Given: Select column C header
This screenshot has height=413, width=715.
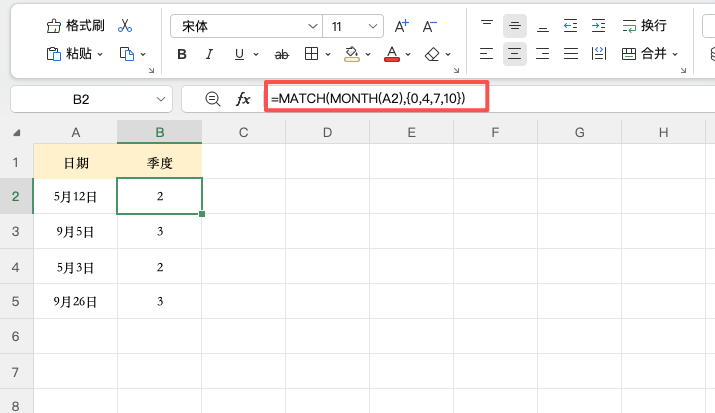Looking at the screenshot, I should [x=244, y=132].
